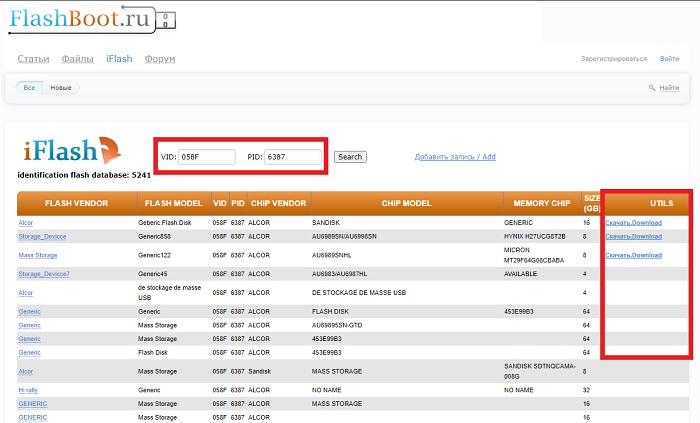Go to the Форум section
This screenshot has height=423, width=700.
point(160,59)
